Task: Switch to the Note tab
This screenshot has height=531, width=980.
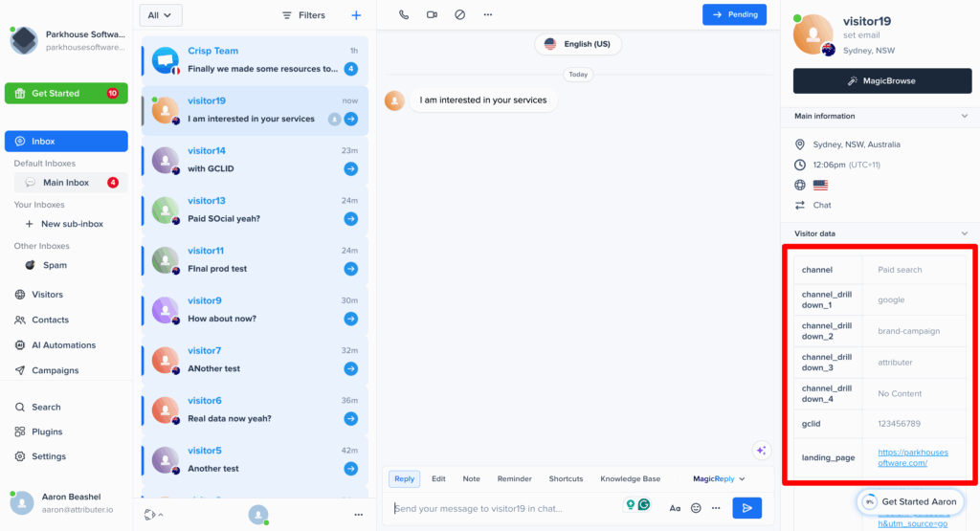Action: tap(471, 478)
